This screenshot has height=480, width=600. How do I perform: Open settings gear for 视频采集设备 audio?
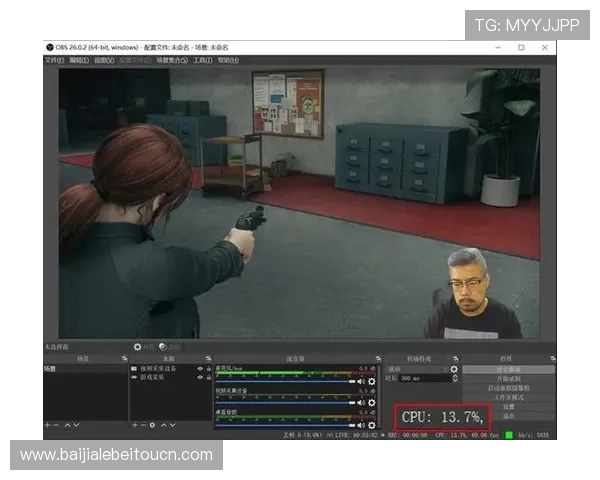372,403
